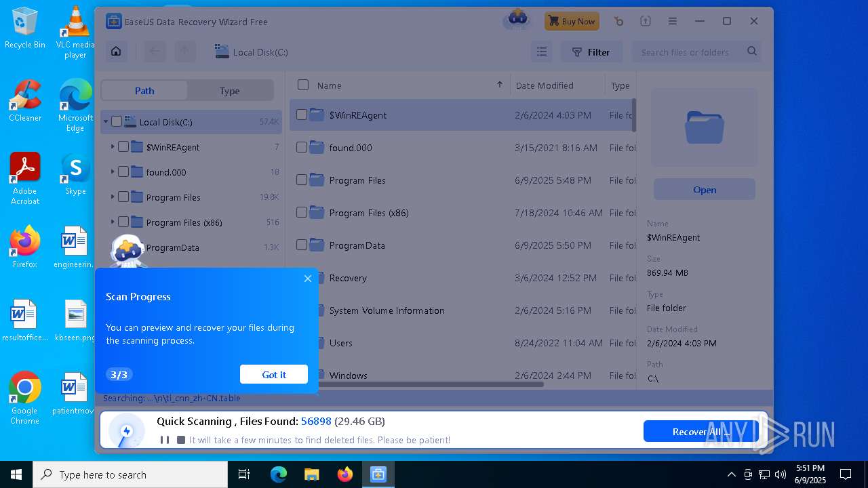868x488 pixels.
Task: Check the Local Disk(C:) tree checkbox
Action: pos(117,122)
